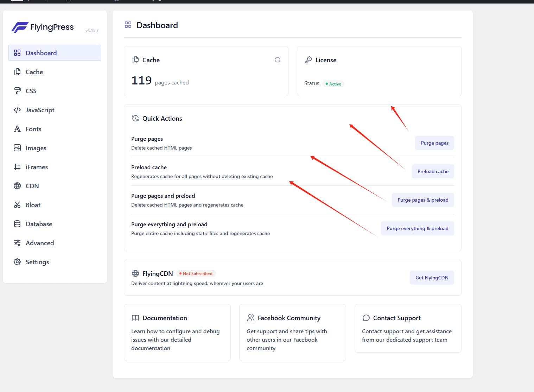Navigate to the Fonts section
Image resolution: width=534 pixels, height=392 pixels.
coord(55,129)
